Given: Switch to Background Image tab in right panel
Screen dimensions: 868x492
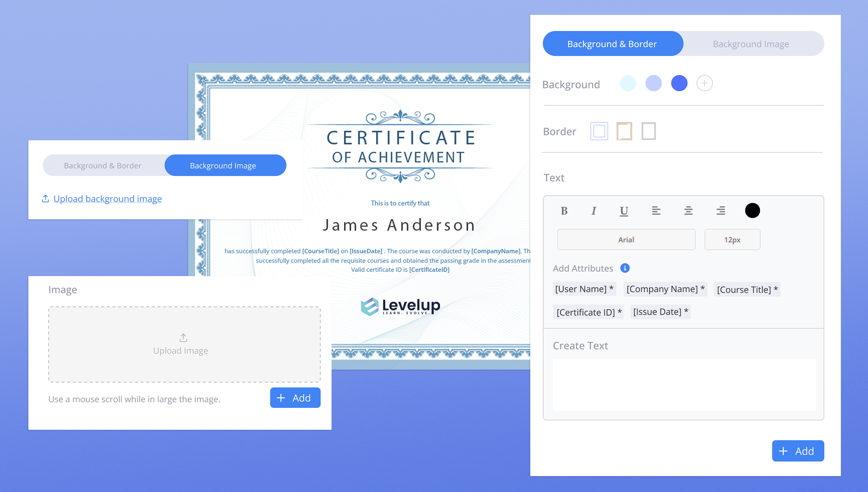Looking at the screenshot, I should coord(751,44).
